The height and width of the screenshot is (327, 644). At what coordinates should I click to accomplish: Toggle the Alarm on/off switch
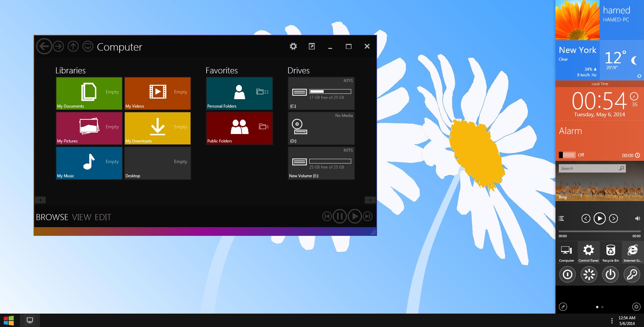click(567, 155)
